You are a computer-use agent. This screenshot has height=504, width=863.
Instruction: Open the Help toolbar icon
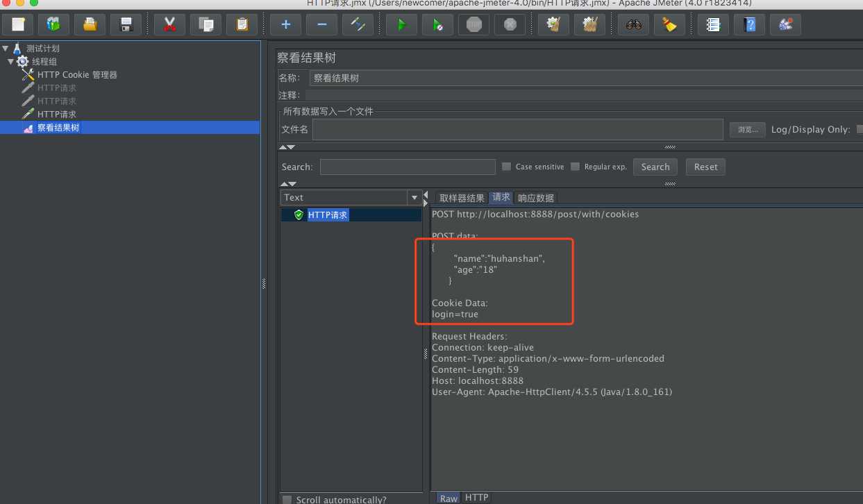coord(749,24)
